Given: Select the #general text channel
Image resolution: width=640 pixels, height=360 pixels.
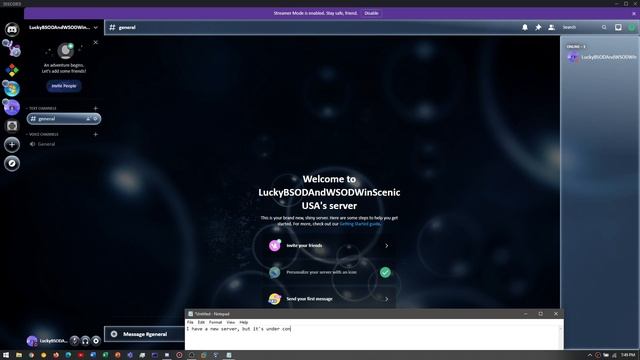Looking at the screenshot, I should tap(64, 118).
